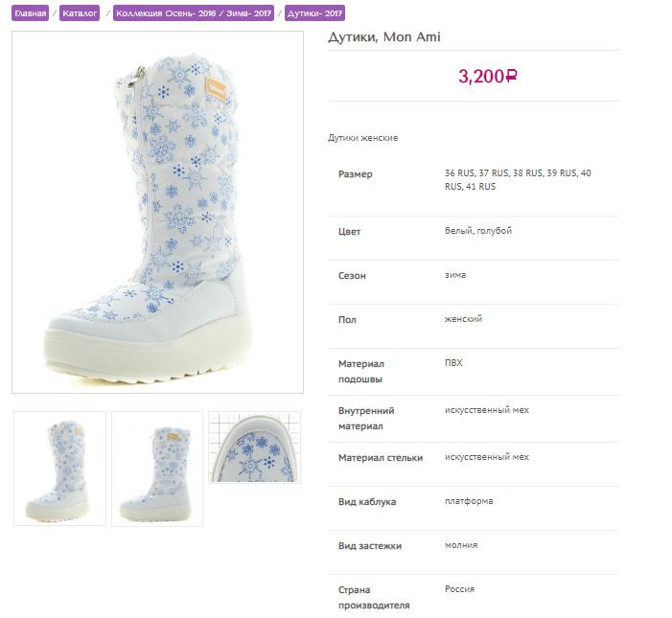View the boot sole close-up thumbnail
The width and height of the screenshot is (672, 618).
255,447
